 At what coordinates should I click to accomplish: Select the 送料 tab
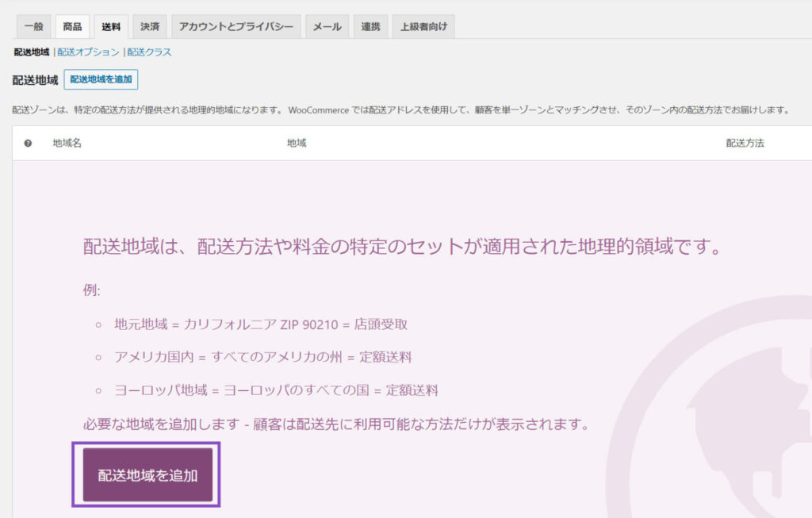111,26
